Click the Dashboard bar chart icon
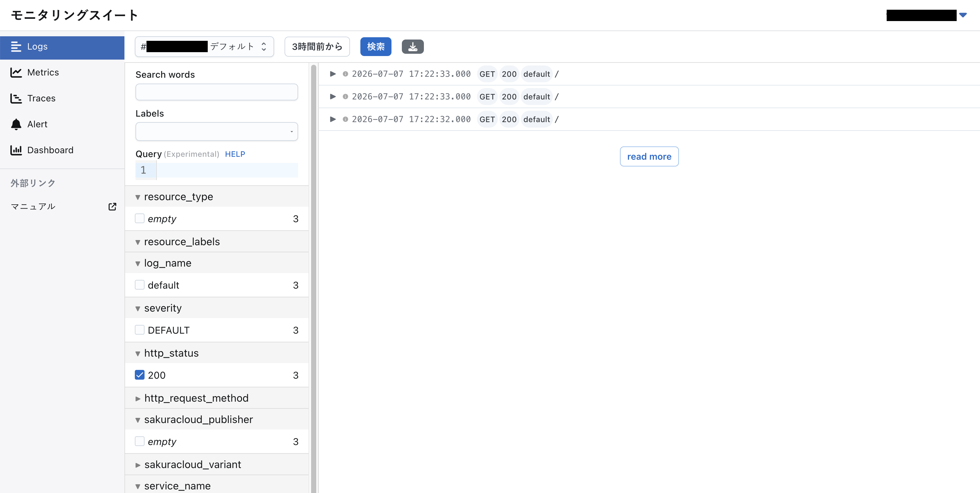 pyautogui.click(x=16, y=150)
